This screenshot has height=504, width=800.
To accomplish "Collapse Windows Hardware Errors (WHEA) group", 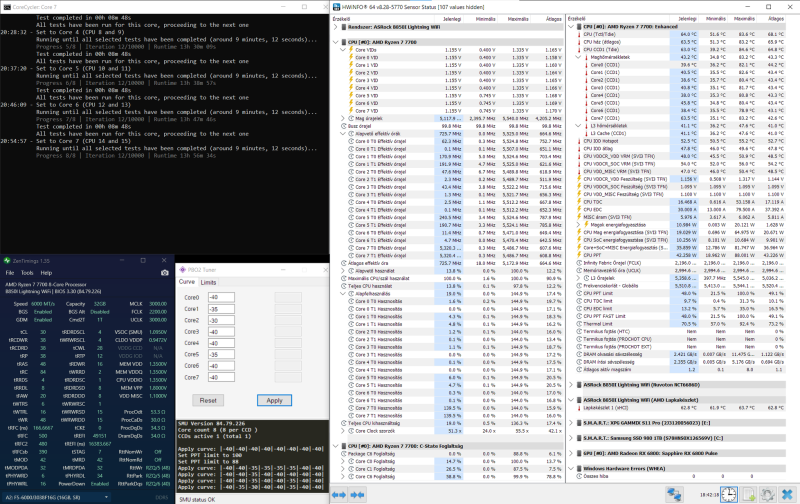I will 571,468.
